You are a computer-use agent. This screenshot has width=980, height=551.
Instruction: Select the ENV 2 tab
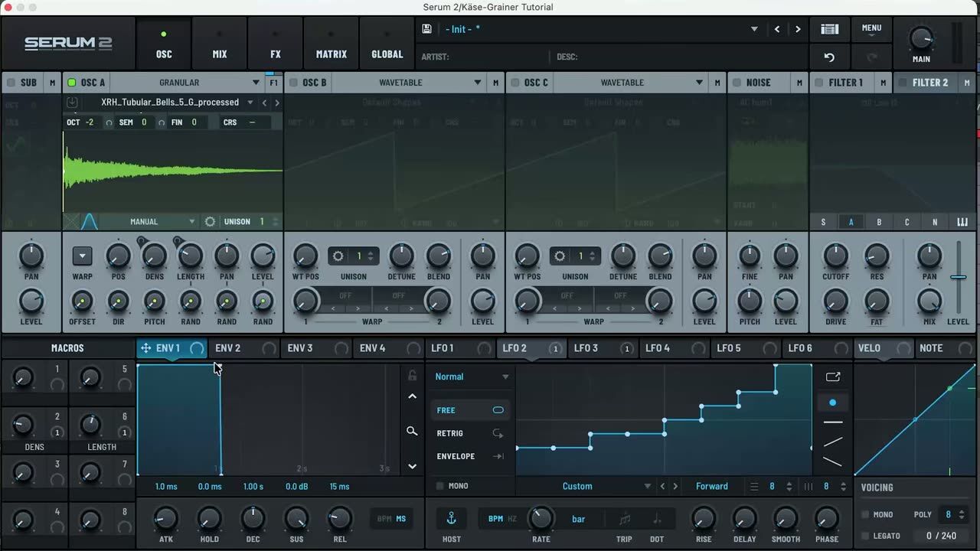[243, 348]
